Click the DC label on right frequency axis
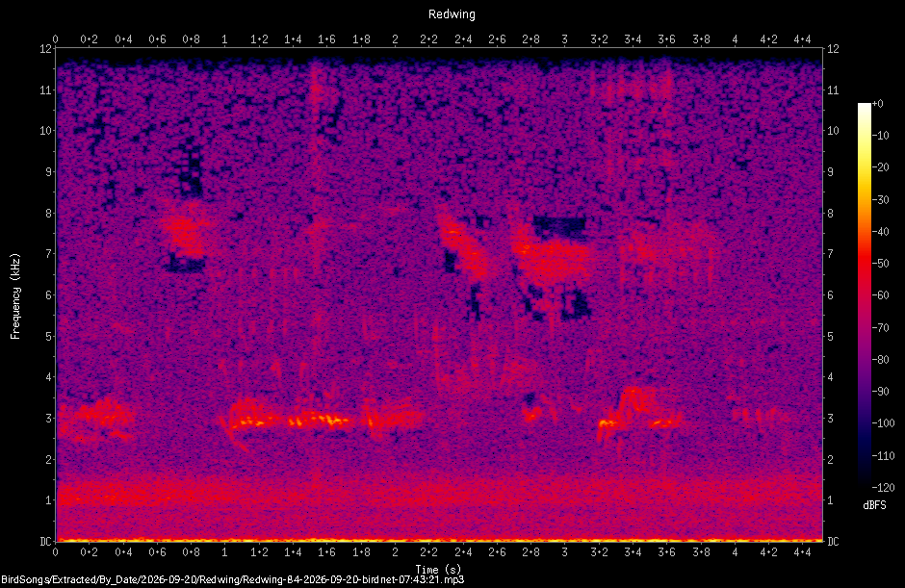Image resolution: width=905 pixels, height=588 pixels. click(833, 541)
